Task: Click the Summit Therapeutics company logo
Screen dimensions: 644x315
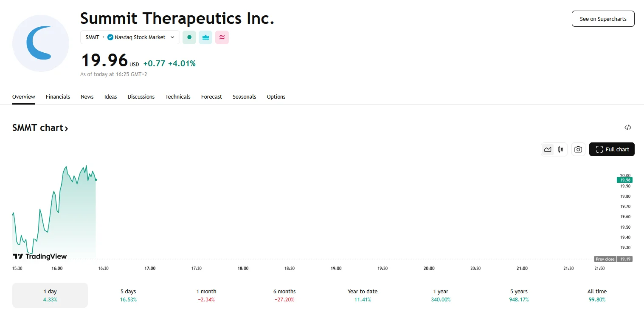Action: [41, 43]
